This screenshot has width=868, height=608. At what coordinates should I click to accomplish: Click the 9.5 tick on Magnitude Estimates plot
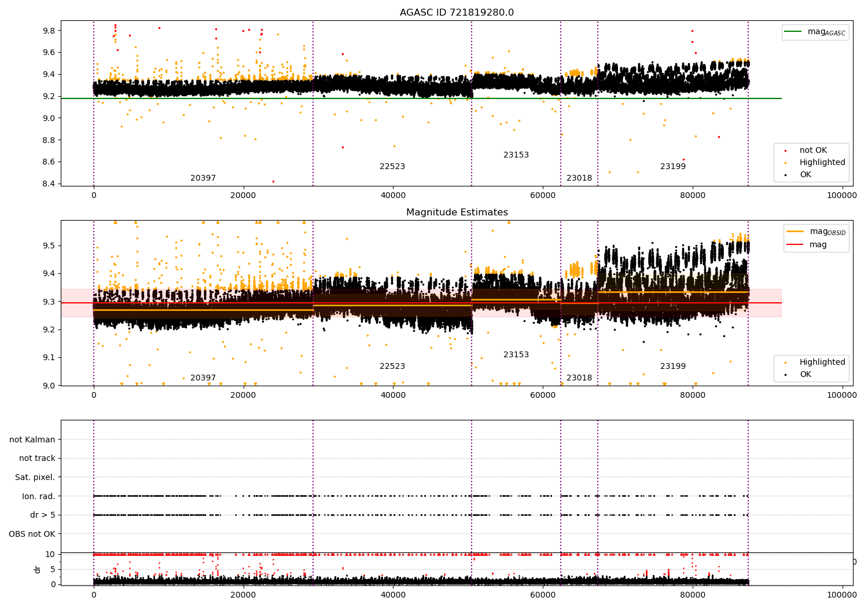[49, 246]
